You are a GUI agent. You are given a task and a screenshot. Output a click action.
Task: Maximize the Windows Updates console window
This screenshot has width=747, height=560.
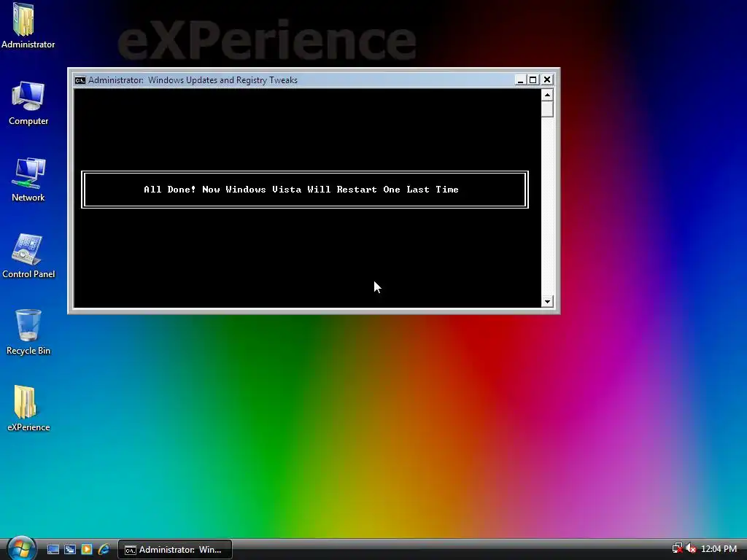tap(533, 80)
